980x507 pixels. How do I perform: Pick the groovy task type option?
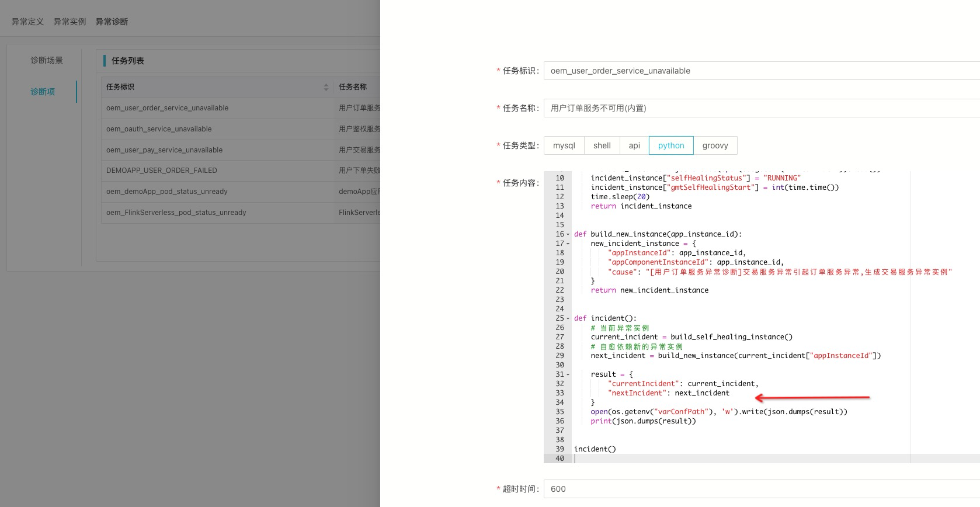pos(715,145)
